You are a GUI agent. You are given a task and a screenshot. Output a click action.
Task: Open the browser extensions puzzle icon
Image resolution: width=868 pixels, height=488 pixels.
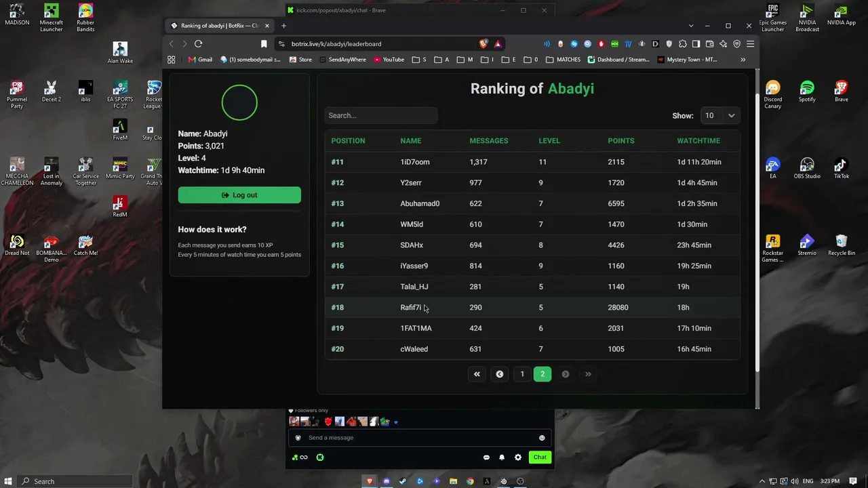pyautogui.click(x=682, y=43)
